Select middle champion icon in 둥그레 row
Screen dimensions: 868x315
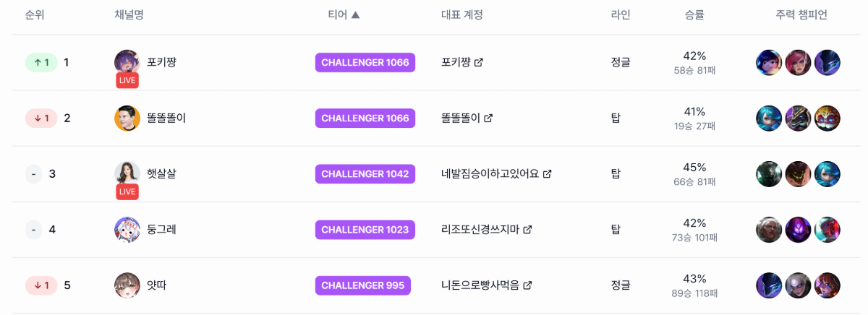click(799, 230)
